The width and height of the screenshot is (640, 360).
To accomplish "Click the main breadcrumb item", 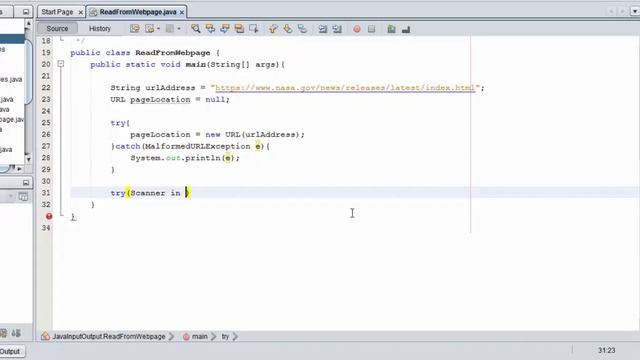I will coord(200,337).
